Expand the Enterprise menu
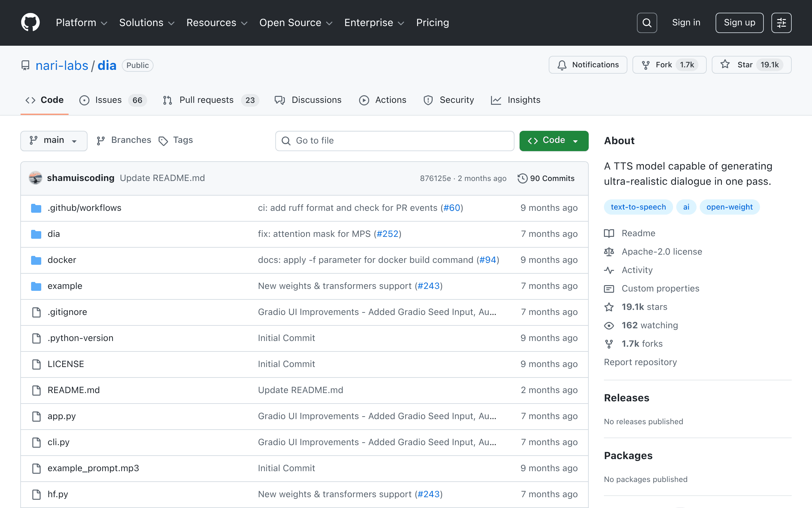Image resolution: width=812 pixels, height=508 pixels. [x=374, y=23]
